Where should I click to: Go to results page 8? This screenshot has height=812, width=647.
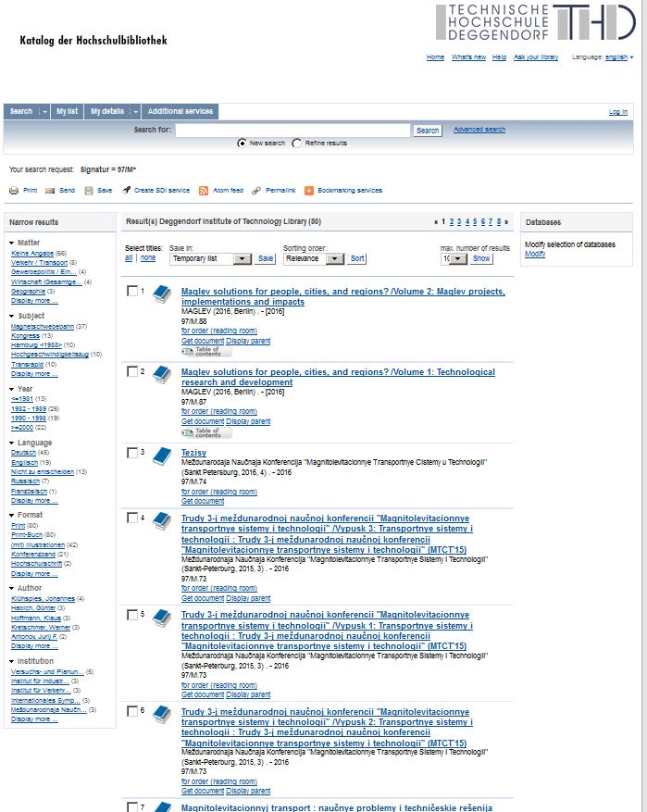(x=499, y=222)
